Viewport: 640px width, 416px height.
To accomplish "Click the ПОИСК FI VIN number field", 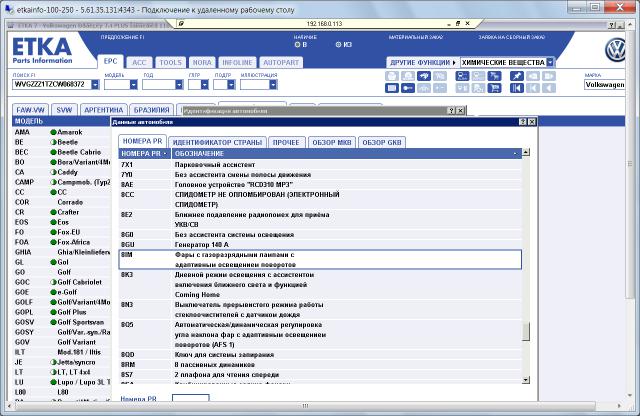I will point(51,85).
